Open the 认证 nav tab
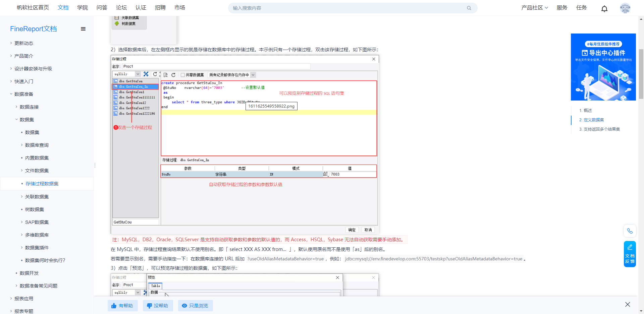The image size is (644, 314). click(x=141, y=8)
